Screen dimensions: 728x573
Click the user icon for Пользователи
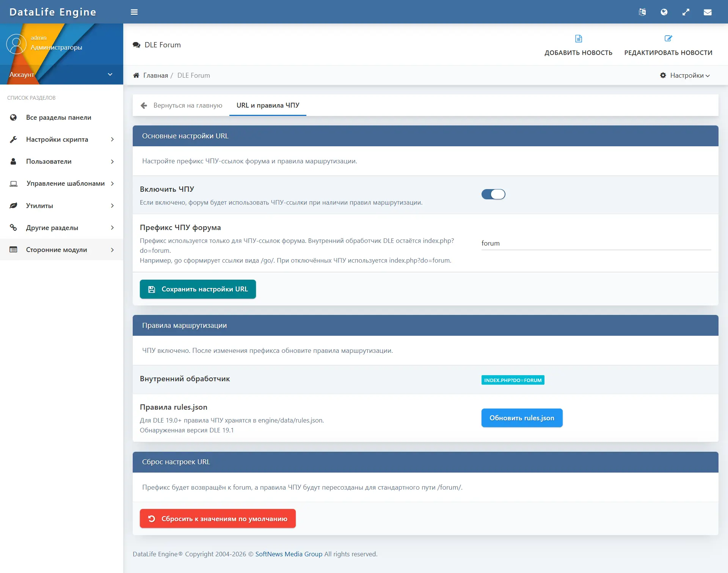13,161
